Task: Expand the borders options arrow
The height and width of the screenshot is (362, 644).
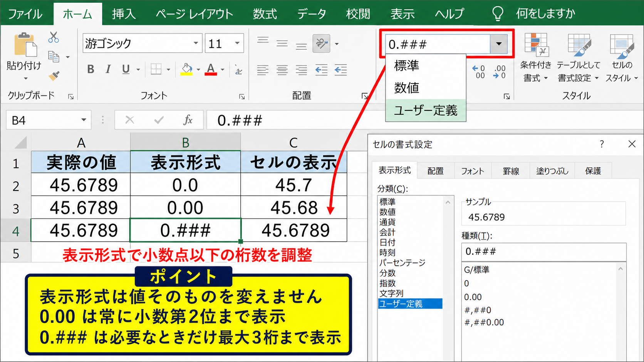Action: pyautogui.click(x=168, y=70)
